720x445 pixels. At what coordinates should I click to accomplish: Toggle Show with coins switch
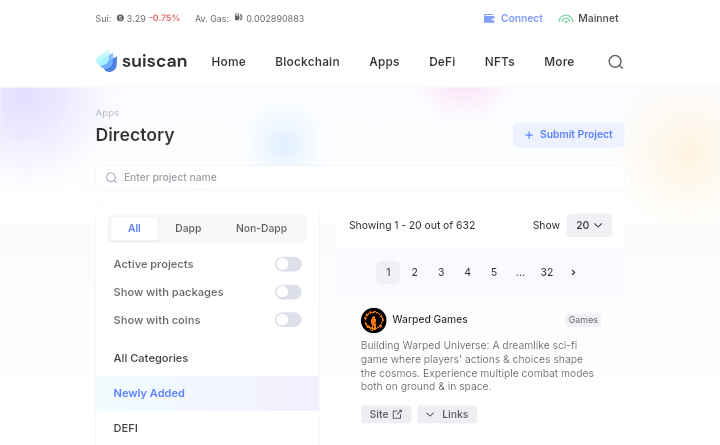coord(288,320)
